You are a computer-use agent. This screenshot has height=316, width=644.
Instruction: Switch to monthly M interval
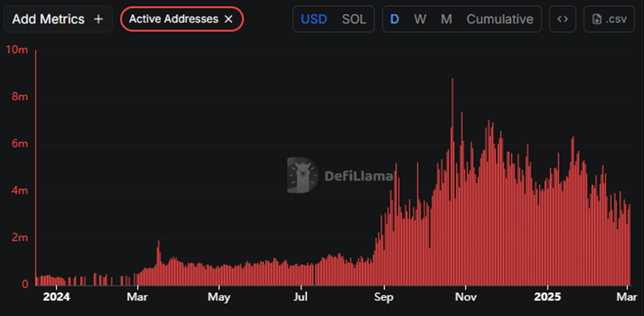click(x=446, y=19)
